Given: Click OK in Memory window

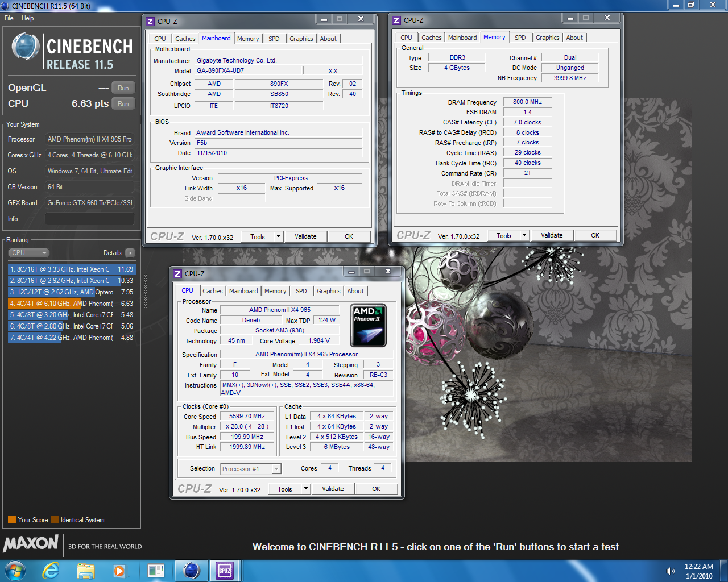Looking at the screenshot, I should click(595, 235).
